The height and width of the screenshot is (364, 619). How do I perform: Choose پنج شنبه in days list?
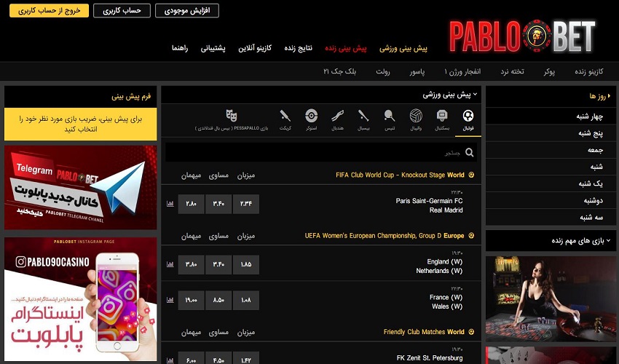[551, 133]
